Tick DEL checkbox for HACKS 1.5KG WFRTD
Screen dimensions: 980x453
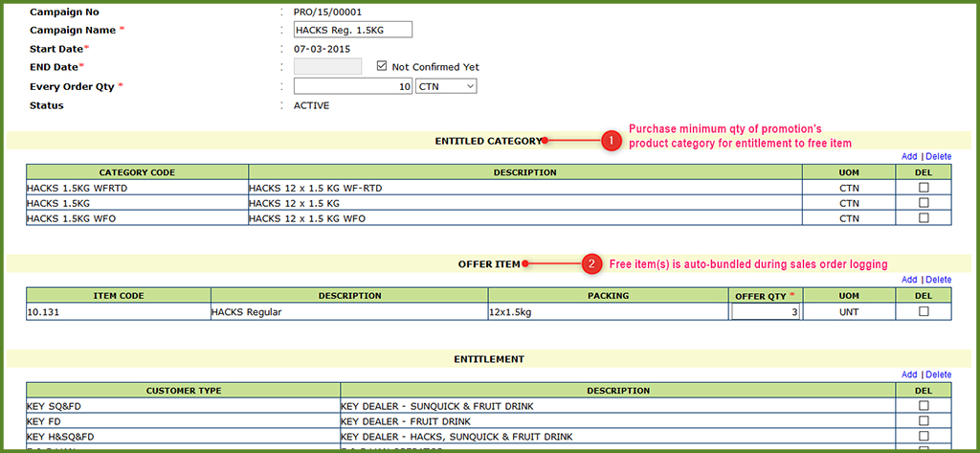924,187
